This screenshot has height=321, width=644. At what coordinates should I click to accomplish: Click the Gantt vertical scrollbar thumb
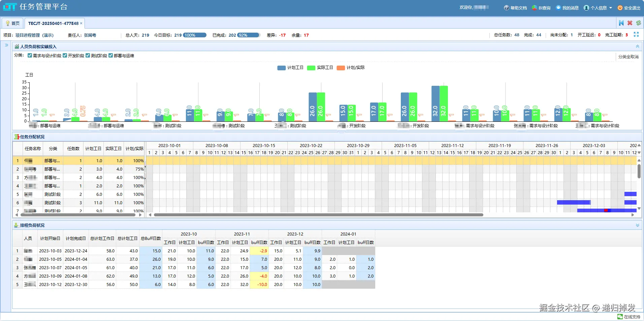[639, 171]
